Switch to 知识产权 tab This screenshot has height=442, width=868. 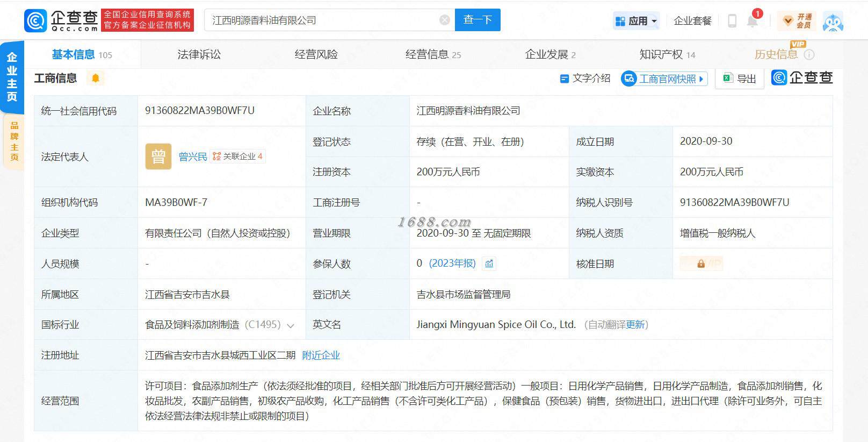(x=667, y=54)
